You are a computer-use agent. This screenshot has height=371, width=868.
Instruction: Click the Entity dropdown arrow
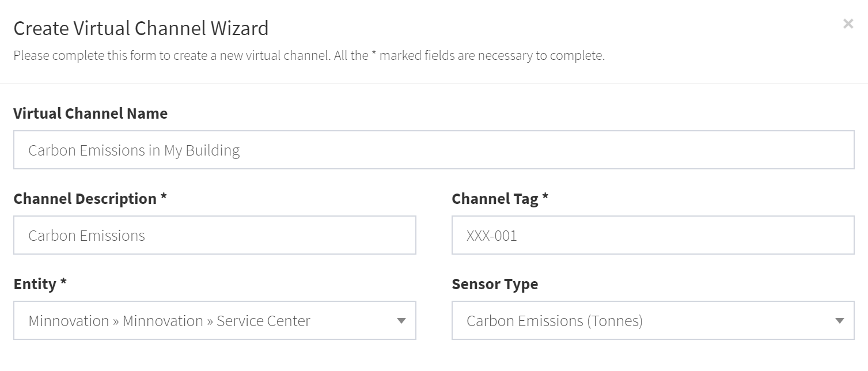[x=401, y=321]
